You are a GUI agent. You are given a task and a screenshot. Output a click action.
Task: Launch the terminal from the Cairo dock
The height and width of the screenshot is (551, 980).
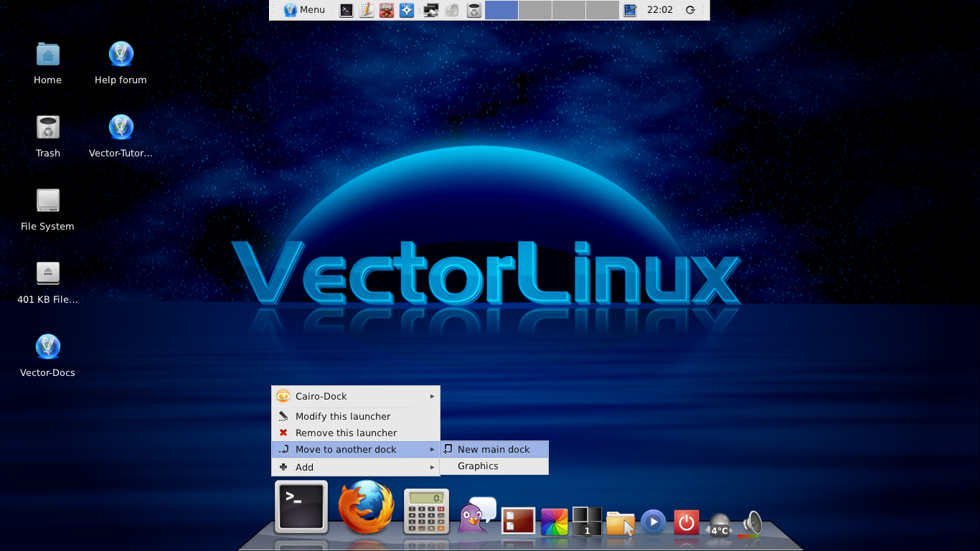301,507
